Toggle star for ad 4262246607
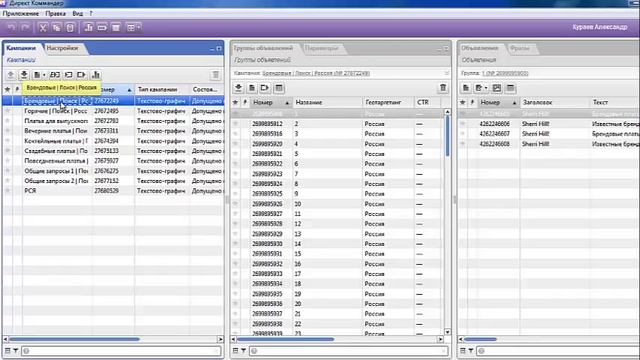640x360 pixels. tap(462, 133)
